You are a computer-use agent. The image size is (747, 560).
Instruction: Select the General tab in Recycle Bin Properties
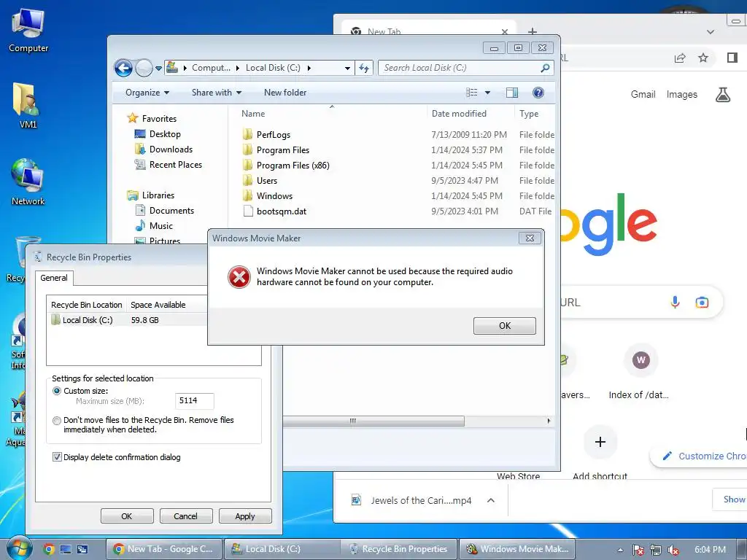click(54, 278)
